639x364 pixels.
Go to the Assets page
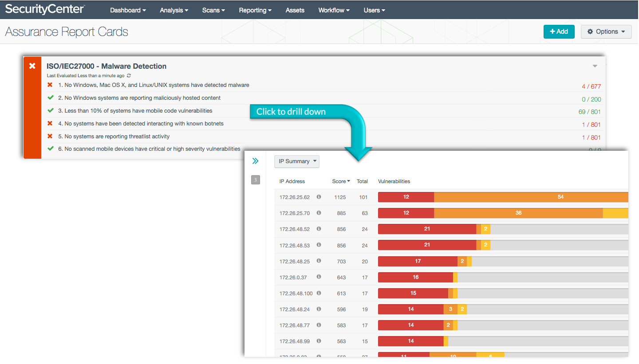point(295,10)
